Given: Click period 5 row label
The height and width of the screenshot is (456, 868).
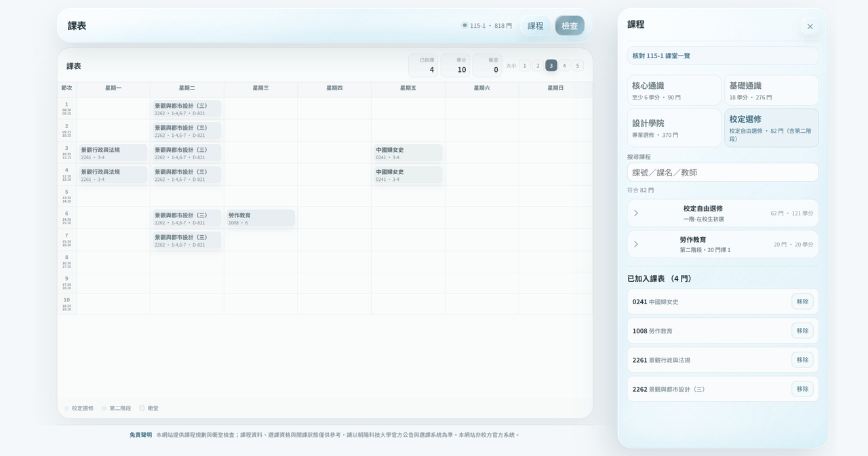Looking at the screenshot, I should [x=66, y=196].
